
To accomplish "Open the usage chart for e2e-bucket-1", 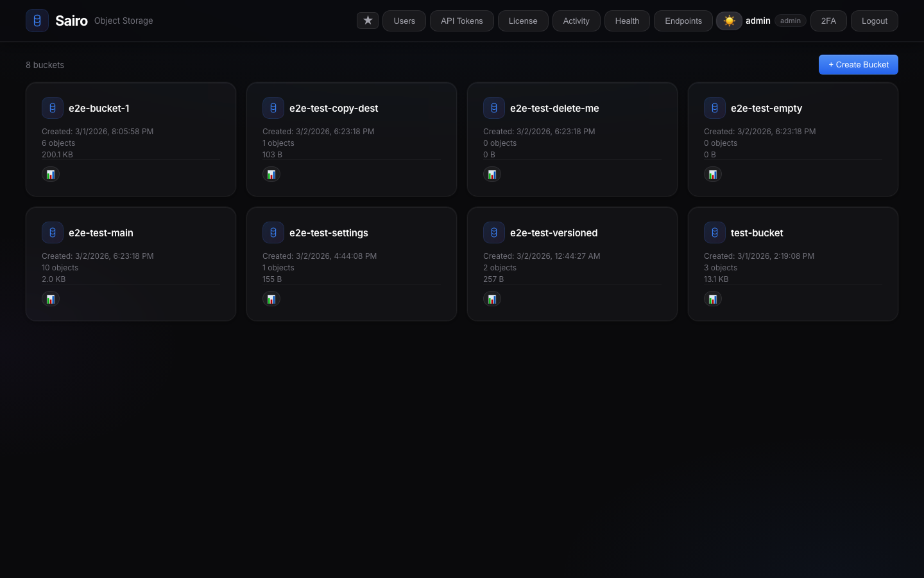I will click(x=51, y=174).
